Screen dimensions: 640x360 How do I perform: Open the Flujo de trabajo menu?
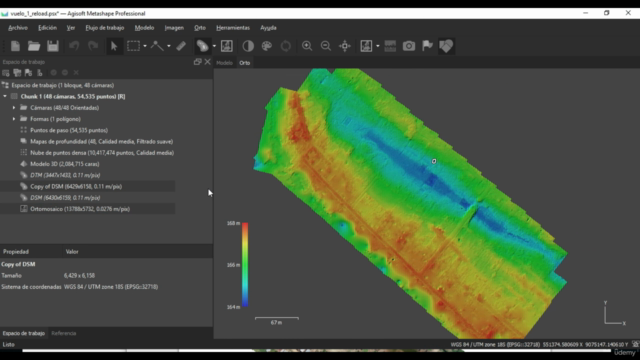105,28
